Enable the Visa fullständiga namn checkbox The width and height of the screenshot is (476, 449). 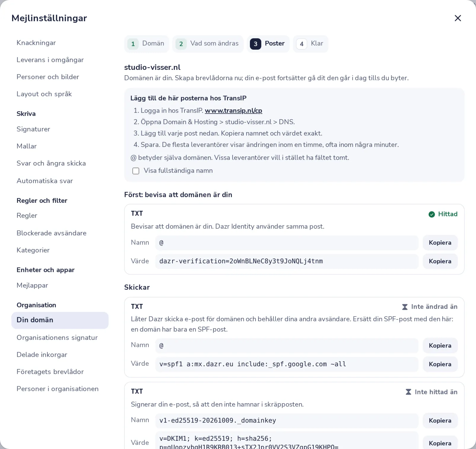tap(136, 171)
